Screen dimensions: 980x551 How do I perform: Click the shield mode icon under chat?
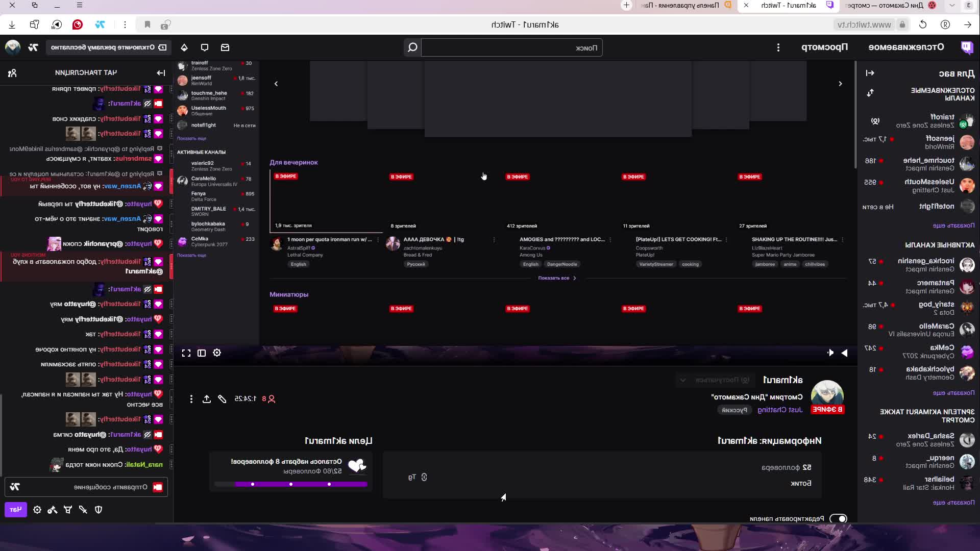99,510
